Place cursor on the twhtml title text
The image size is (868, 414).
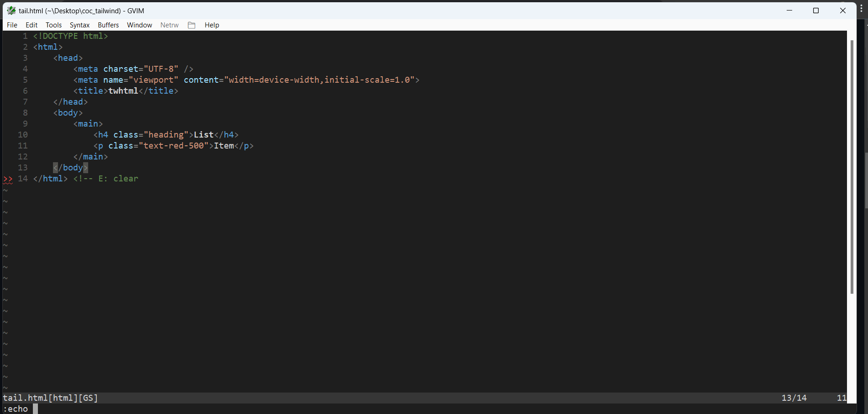122,90
